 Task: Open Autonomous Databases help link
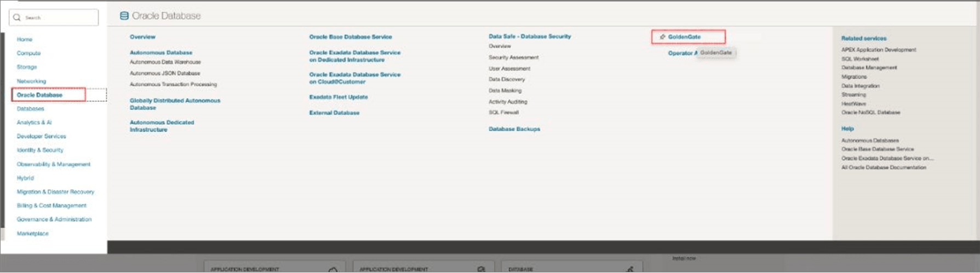click(x=870, y=141)
